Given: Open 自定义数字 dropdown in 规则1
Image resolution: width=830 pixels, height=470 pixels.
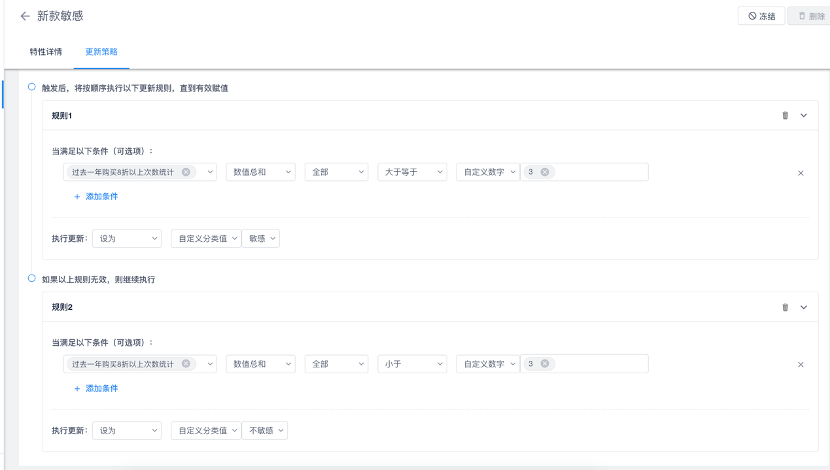Looking at the screenshot, I should pyautogui.click(x=488, y=172).
